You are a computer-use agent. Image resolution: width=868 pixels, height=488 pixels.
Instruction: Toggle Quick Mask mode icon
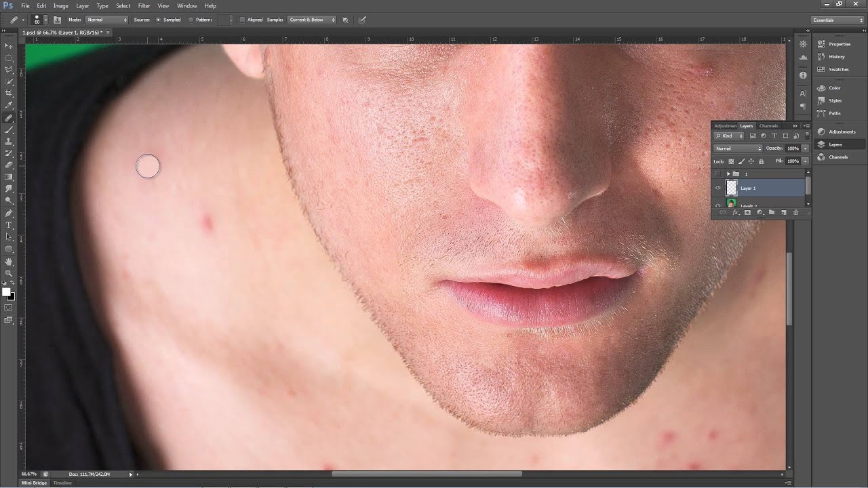[x=9, y=307]
